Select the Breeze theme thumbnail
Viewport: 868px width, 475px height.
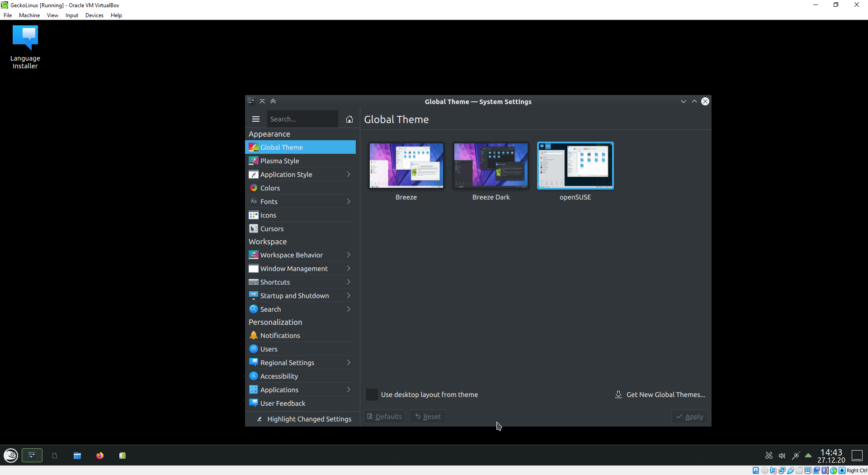tap(406, 166)
